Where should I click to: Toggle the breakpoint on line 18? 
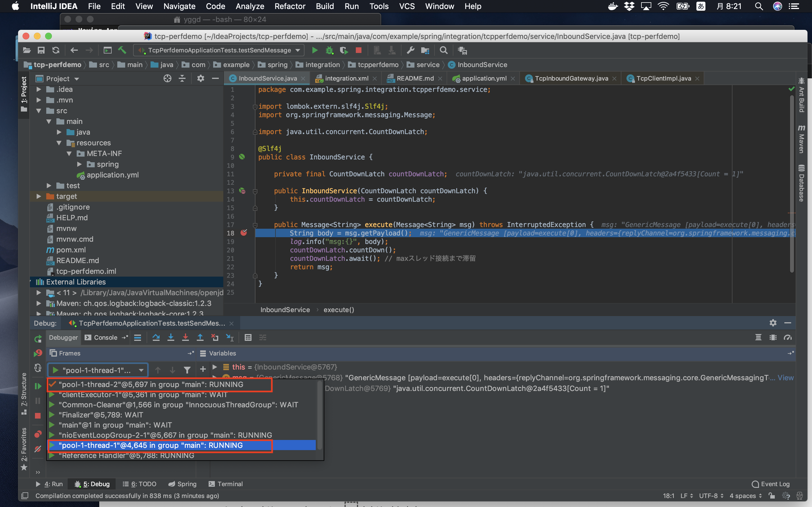(x=244, y=233)
